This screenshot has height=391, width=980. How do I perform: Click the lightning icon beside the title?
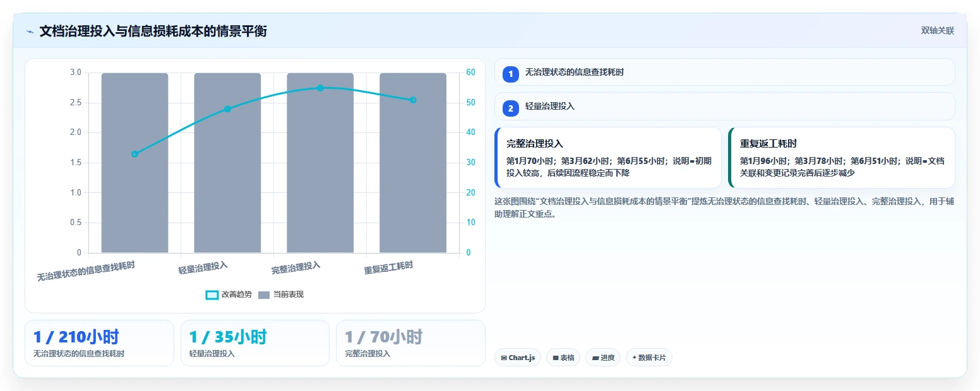pyautogui.click(x=30, y=32)
